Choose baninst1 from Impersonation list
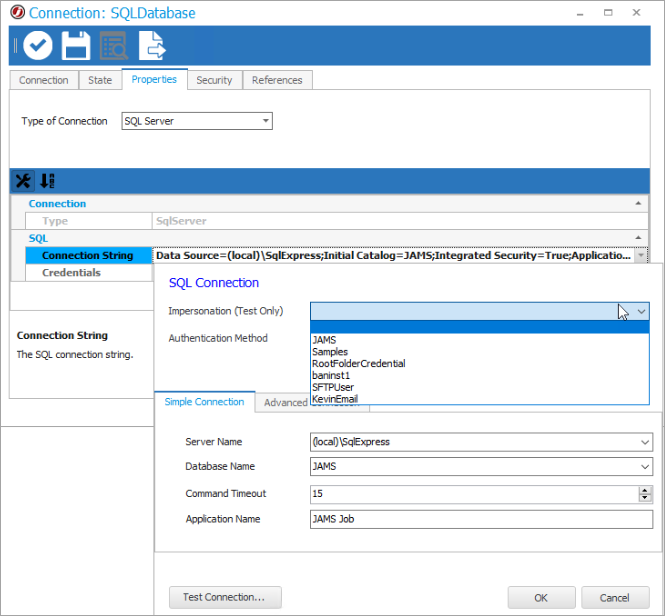This screenshot has width=665, height=616. [480, 375]
